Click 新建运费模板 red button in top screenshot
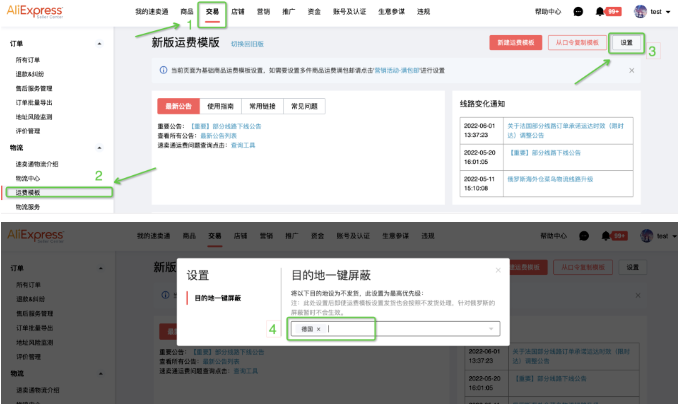Screen dimensions: 679x404 click(x=516, y=42)
